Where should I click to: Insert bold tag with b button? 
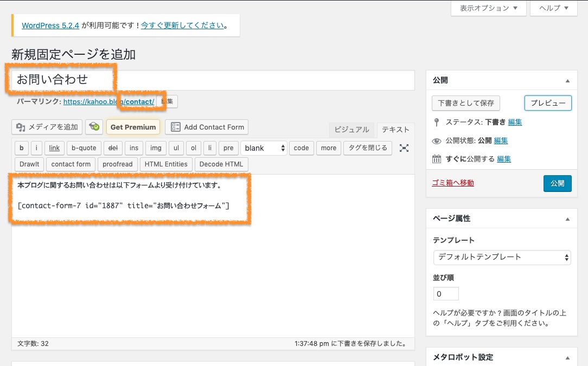[21, 148]
